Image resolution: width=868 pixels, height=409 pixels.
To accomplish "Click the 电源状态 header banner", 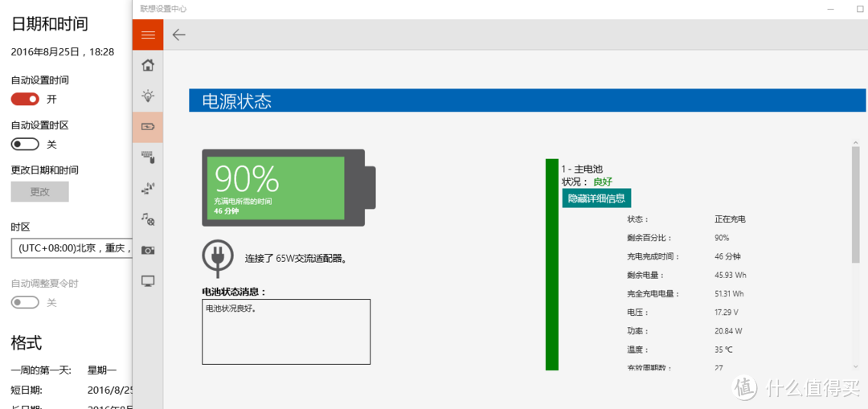I will coord(527,100).
